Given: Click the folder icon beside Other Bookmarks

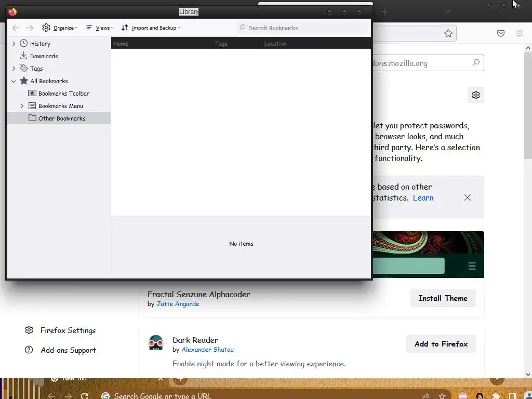Looking at the screenshot, I should (32, 118).
